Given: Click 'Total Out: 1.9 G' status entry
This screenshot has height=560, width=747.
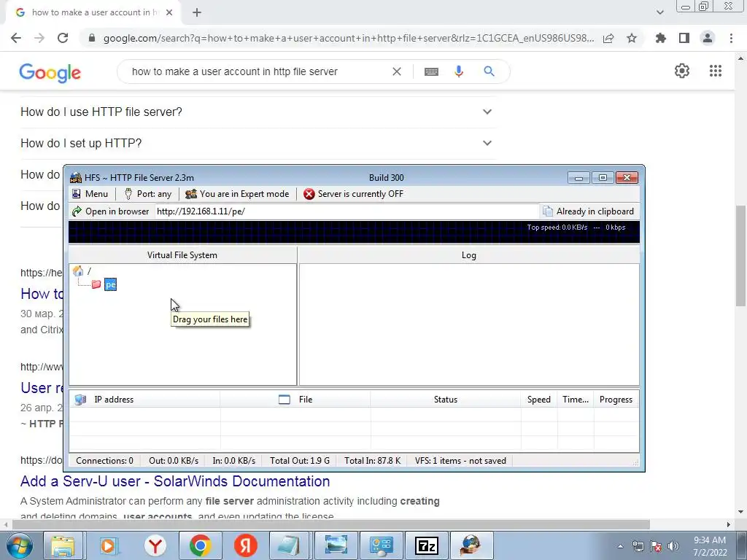Looking at the screenshot, I should point(300,461).
